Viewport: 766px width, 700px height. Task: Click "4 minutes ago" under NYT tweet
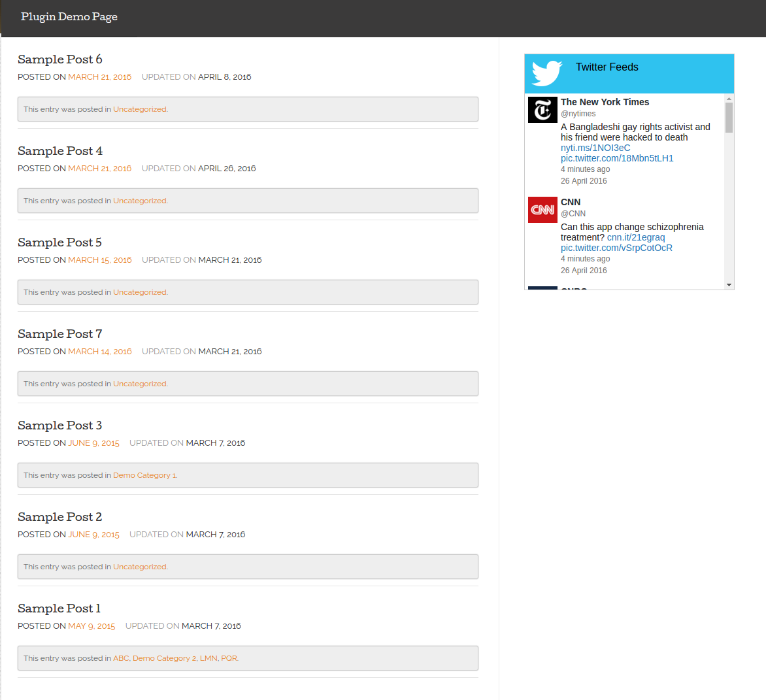click(585, 169)
